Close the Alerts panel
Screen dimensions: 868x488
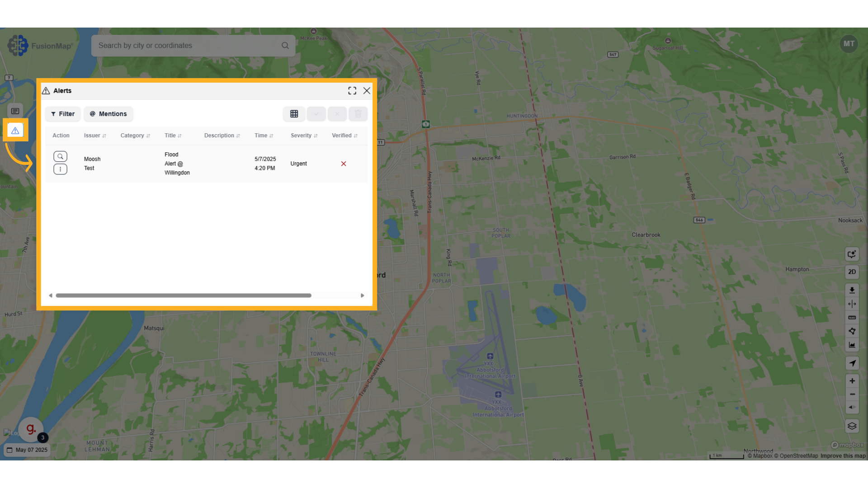click(x=367, y=91)
